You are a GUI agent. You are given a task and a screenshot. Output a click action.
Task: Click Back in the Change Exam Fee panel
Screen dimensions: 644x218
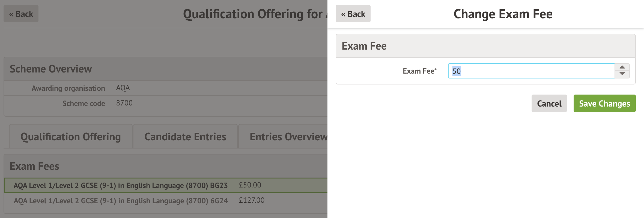pos(353,14)
